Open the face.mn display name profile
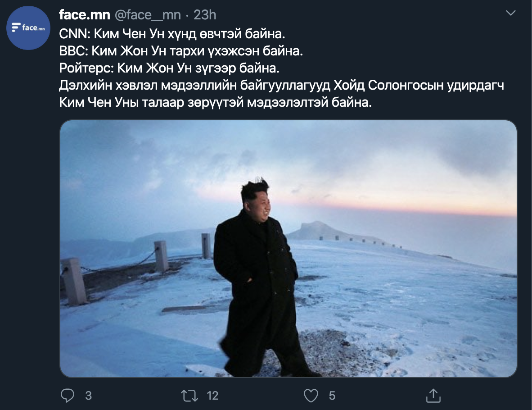 (x=85, y=15)
